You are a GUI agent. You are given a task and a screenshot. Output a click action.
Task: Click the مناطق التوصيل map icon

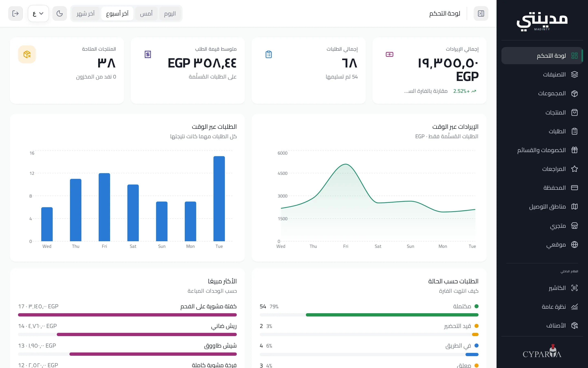(574, 207)
